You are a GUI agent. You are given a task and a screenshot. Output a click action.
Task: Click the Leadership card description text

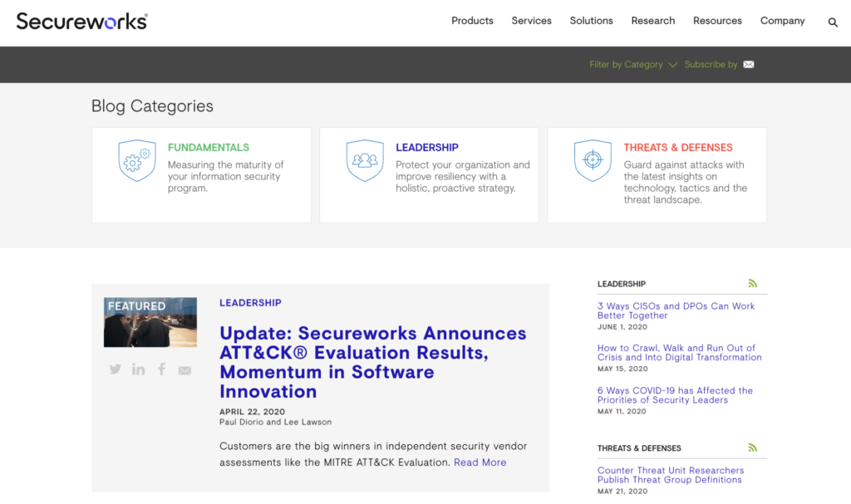[x=462, y=176]
